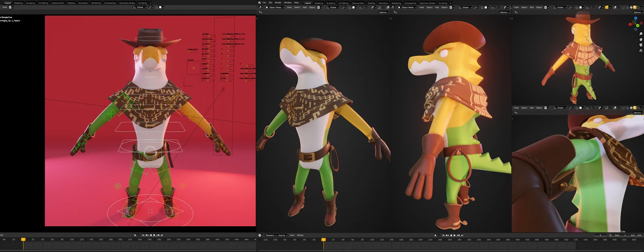Click the zoom magnifier icon in top-right viewport

(x=640, y=34)
